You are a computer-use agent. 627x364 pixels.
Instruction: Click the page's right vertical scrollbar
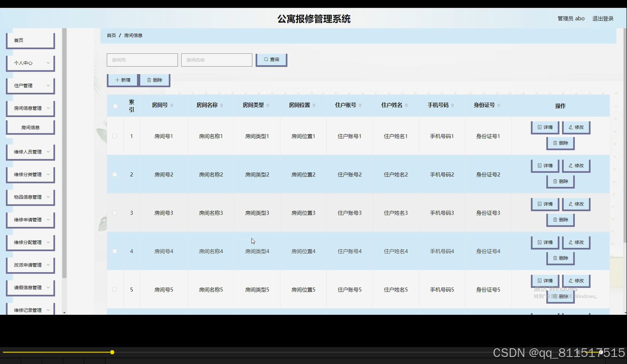coord(625,135)
